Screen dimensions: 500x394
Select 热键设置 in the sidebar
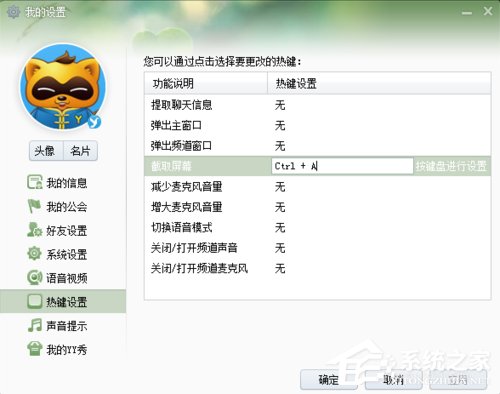click(63, 301)
